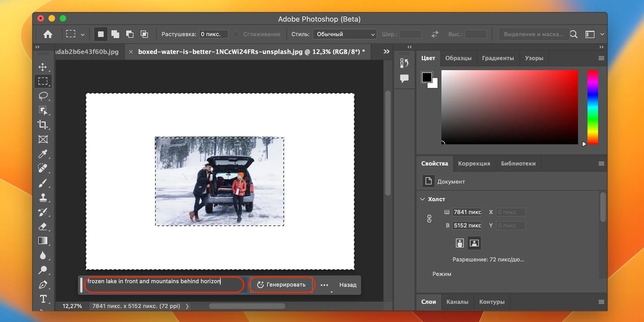644x322 pixels.
Task: Open the Comments panel icon
Action: (x=404, y=78)
